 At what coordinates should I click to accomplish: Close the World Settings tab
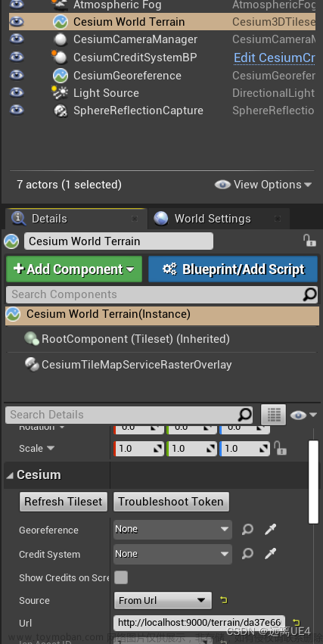(x=278, y=219)
